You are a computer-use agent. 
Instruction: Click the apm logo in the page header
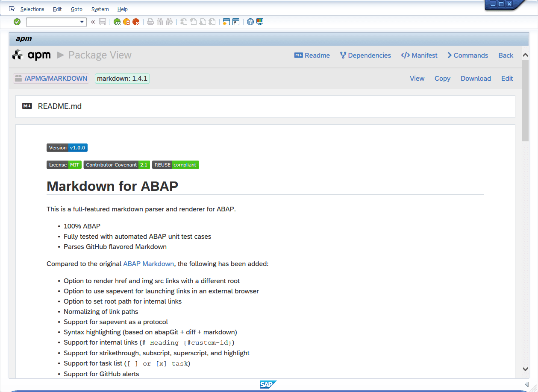pos(31,55)
